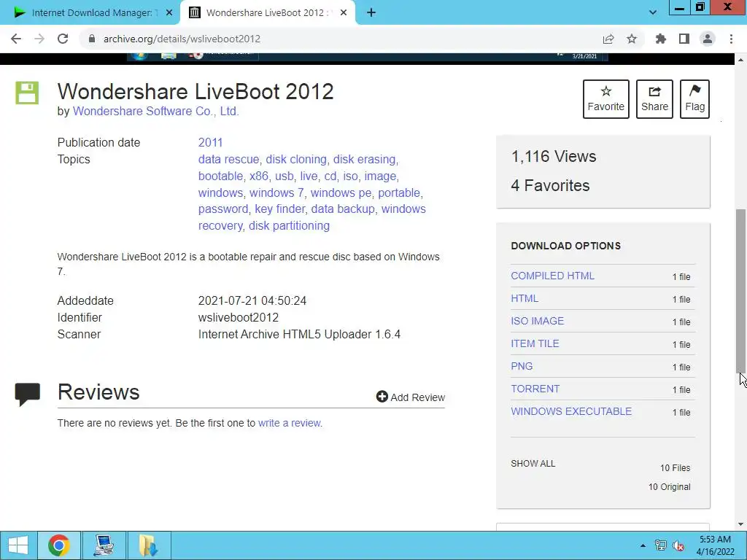Select the Wondershare LiveBoot 2012 tab
Viewport: 747px width, 560px height.
pyautogui.click(x=268, y=13)
